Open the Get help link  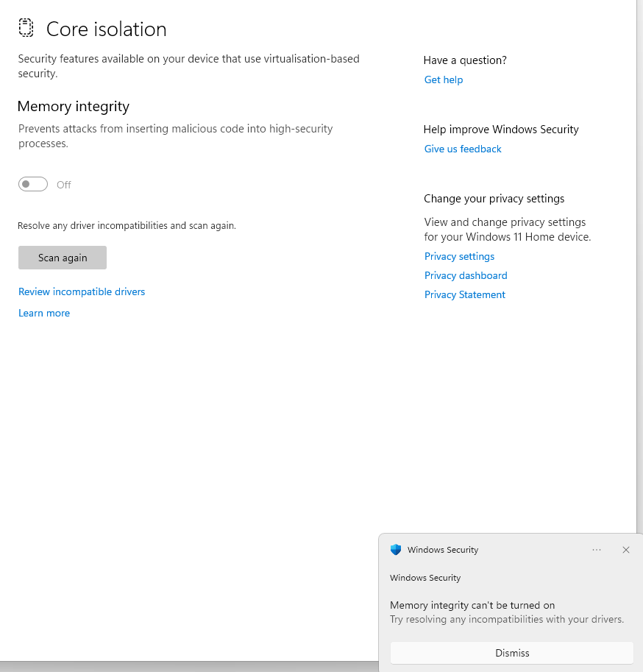click(x=444, y=79)
